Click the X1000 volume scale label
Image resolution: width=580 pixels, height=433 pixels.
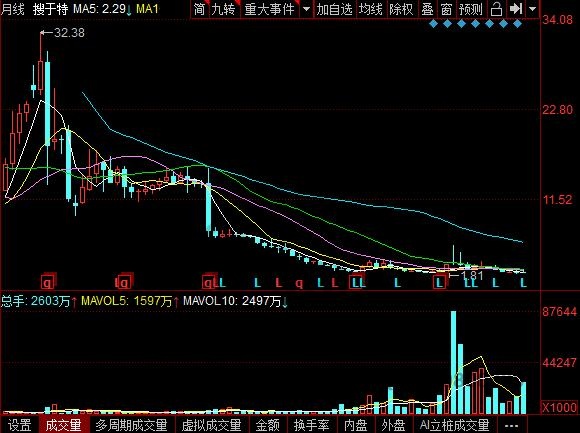coord(559,407)
